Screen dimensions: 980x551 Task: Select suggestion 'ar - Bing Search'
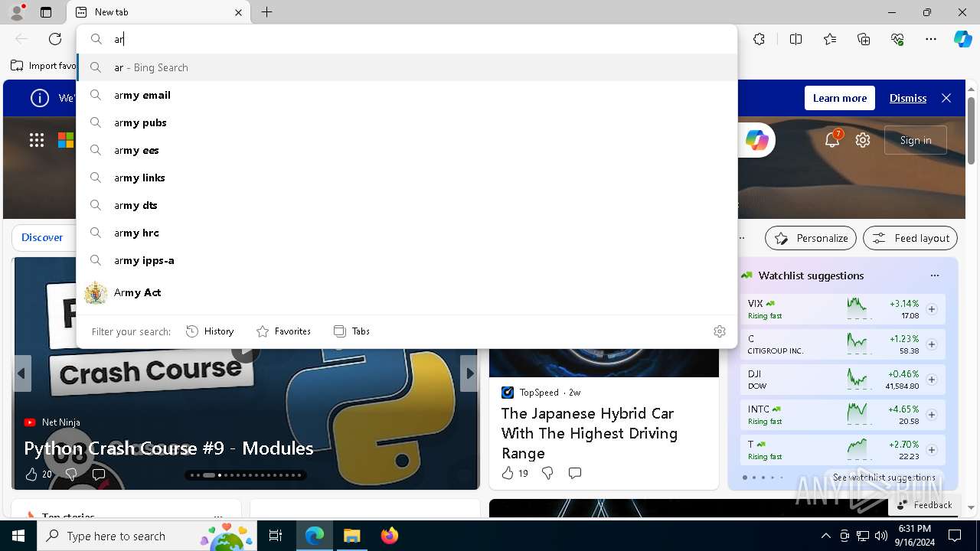(407, 67)
